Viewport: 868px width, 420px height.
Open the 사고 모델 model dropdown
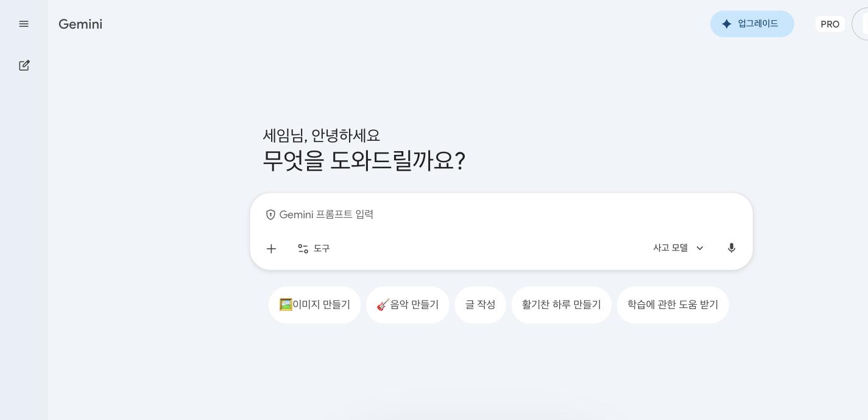671,247
